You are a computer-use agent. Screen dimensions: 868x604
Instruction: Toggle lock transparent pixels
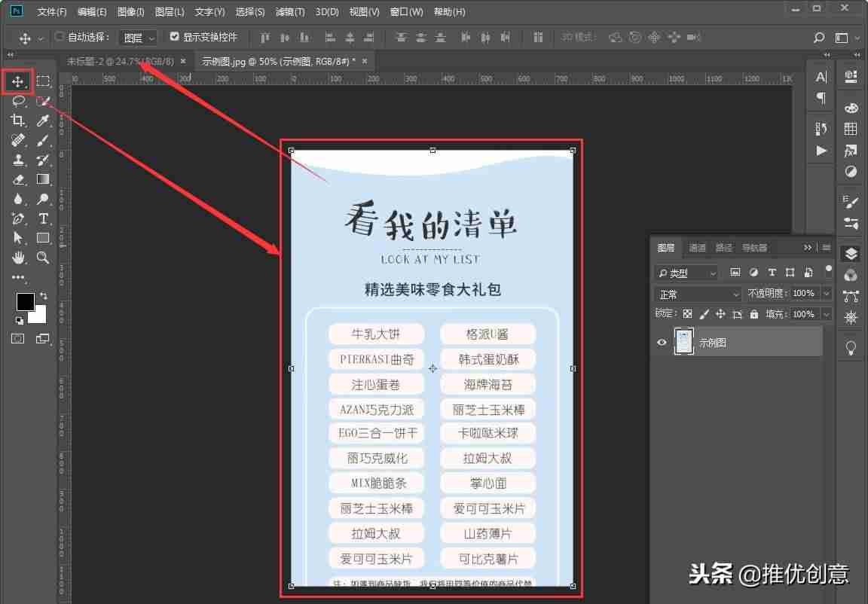tap(687, 314)
